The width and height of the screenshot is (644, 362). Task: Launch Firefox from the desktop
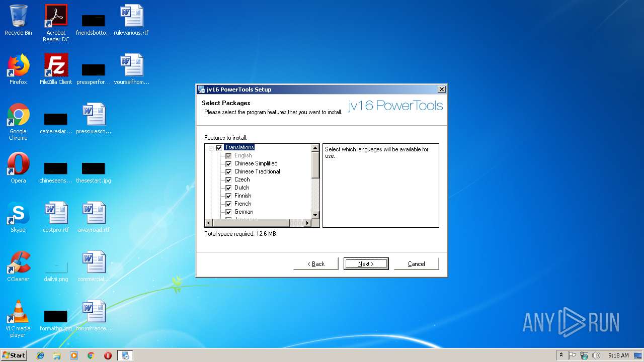[18, 69]
